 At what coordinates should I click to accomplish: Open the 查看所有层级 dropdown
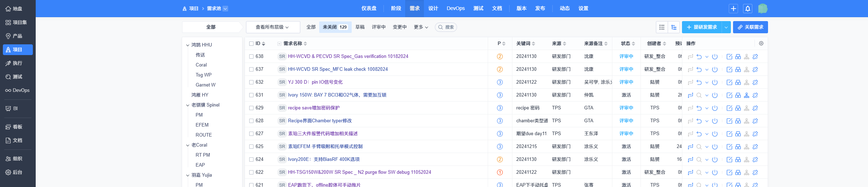(272, 27)
